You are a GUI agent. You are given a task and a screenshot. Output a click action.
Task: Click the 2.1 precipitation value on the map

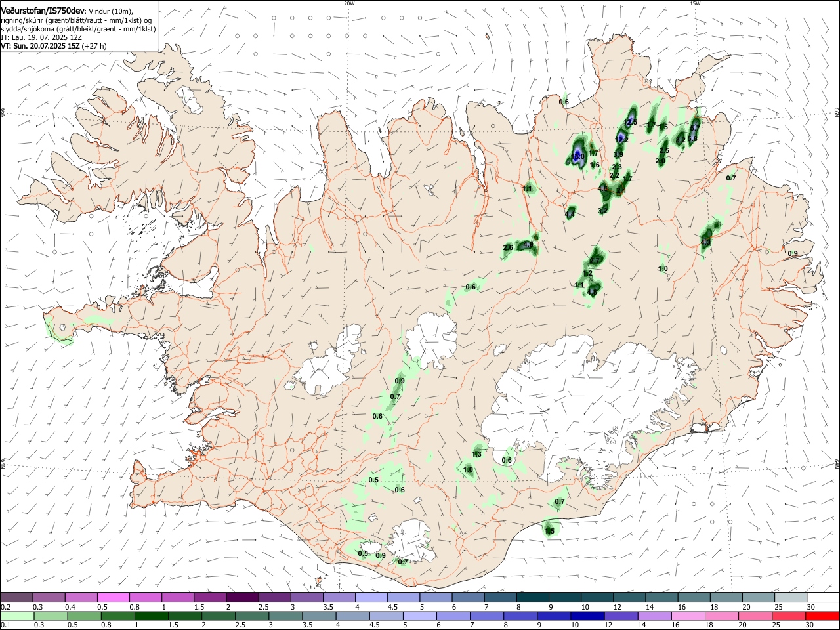coord(621,191)
